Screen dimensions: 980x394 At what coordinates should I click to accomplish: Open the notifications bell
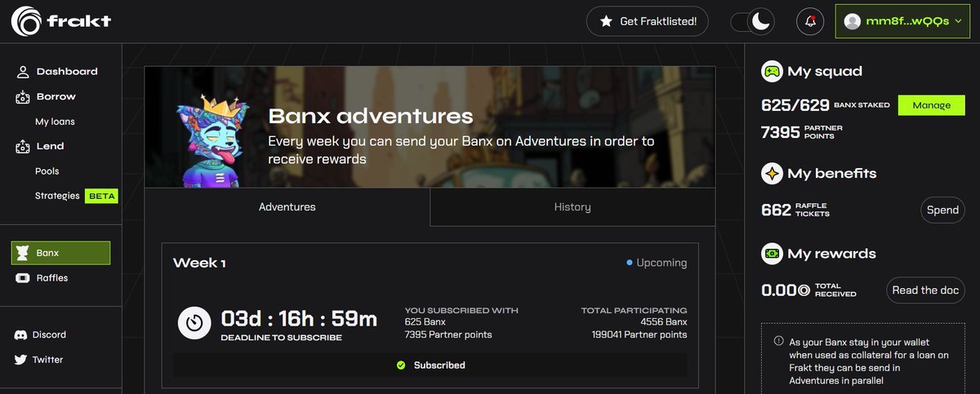pyautogui.click(x=810, y=22)
